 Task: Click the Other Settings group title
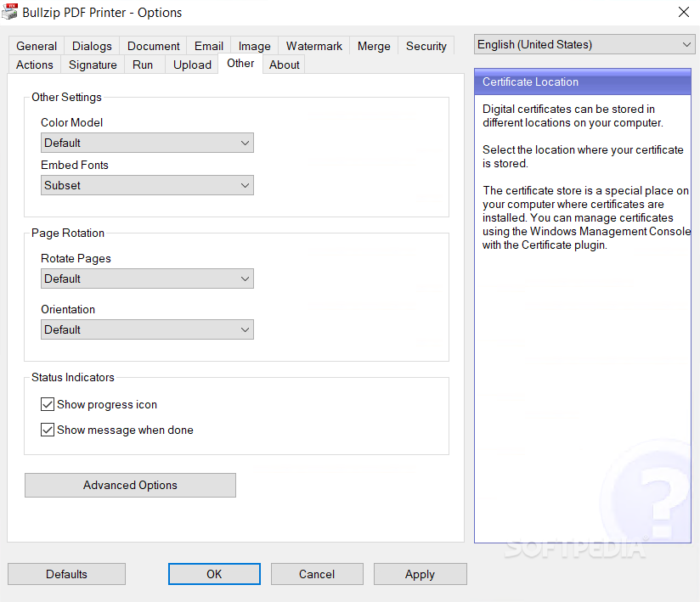(66, 98)
